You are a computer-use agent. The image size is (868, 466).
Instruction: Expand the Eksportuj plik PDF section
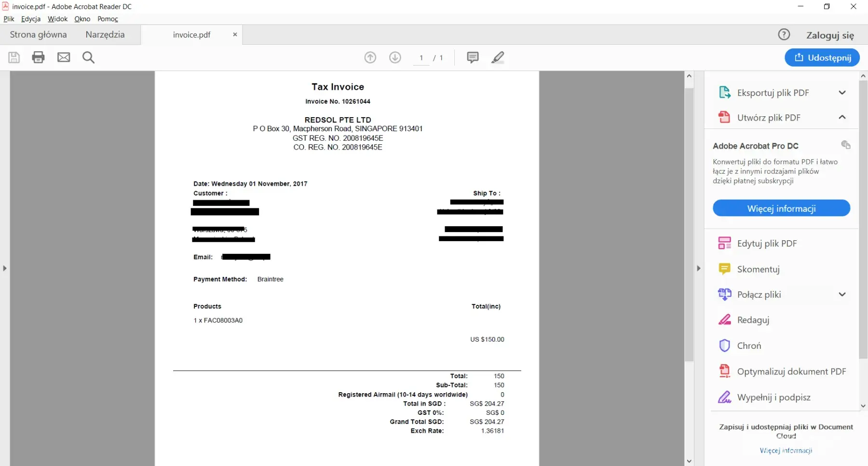(842, 92)
